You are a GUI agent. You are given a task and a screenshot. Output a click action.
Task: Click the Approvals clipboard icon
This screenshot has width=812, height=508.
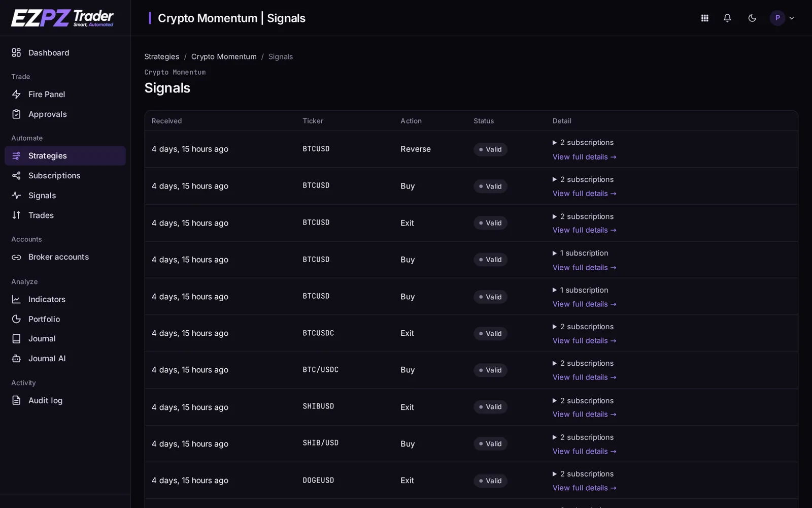[x=16, y=114]
